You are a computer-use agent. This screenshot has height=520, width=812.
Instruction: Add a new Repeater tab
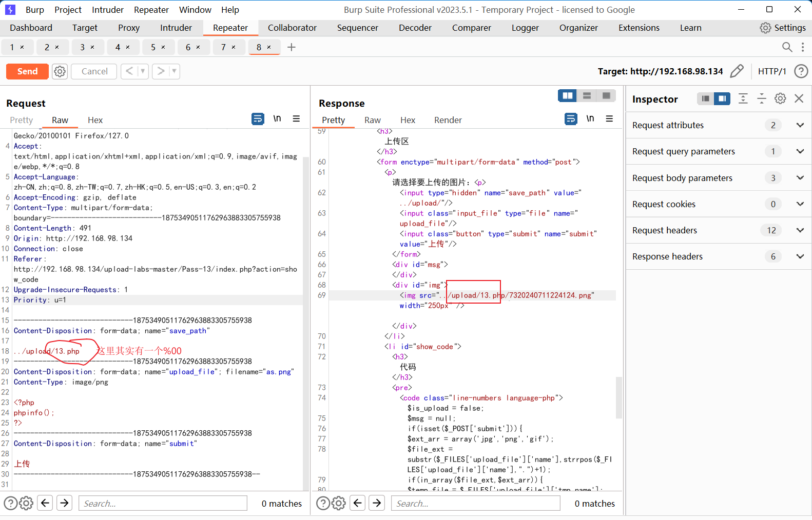coord(292,47)
